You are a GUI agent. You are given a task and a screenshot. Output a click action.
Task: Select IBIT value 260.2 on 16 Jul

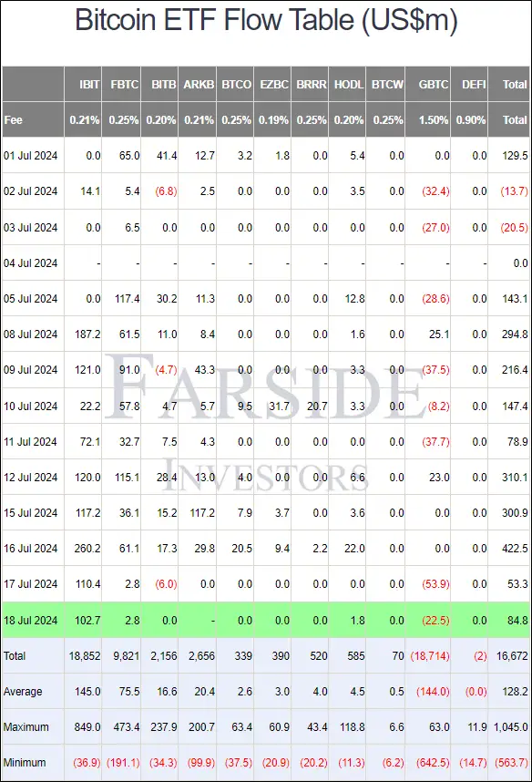(x=87, y=548)
